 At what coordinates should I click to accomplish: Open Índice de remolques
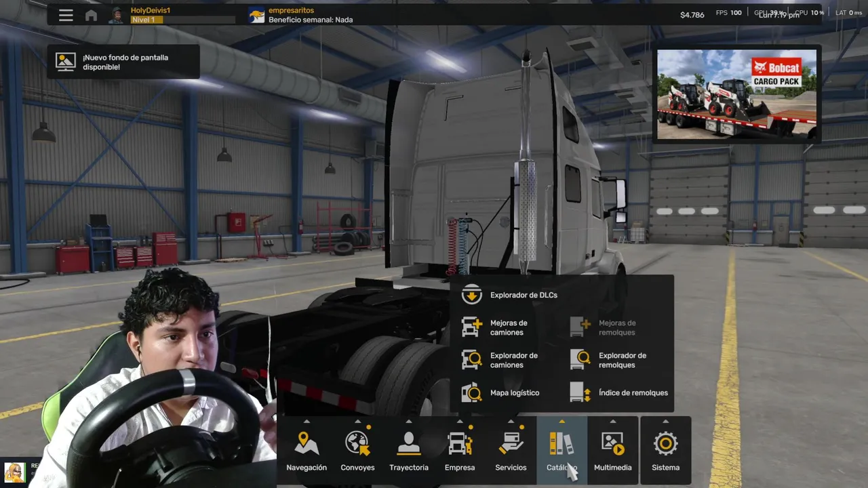[618, 392]
